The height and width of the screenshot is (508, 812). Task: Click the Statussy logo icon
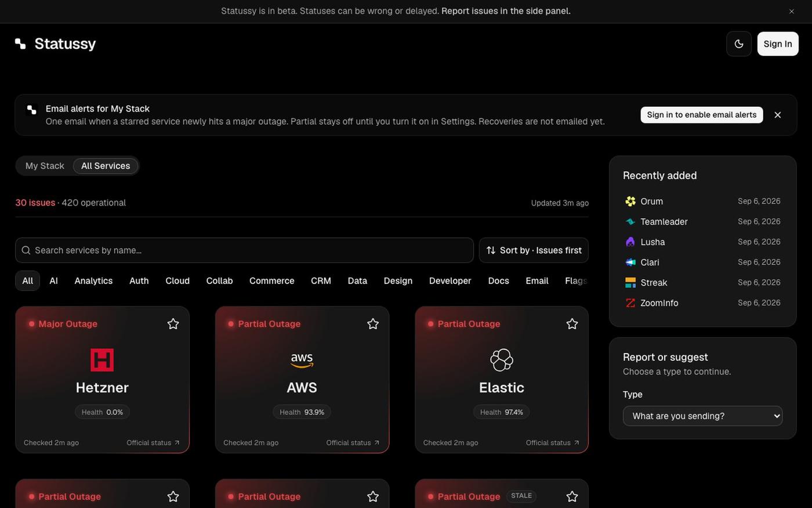coord(20,44)
